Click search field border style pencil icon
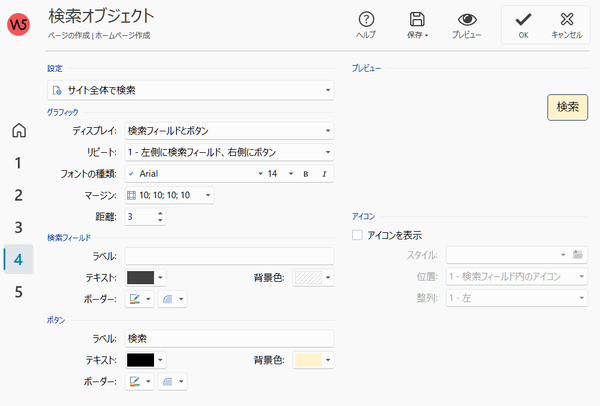Image resolution: width=600 pixels, height=406 pixels. tap(135, 299)
